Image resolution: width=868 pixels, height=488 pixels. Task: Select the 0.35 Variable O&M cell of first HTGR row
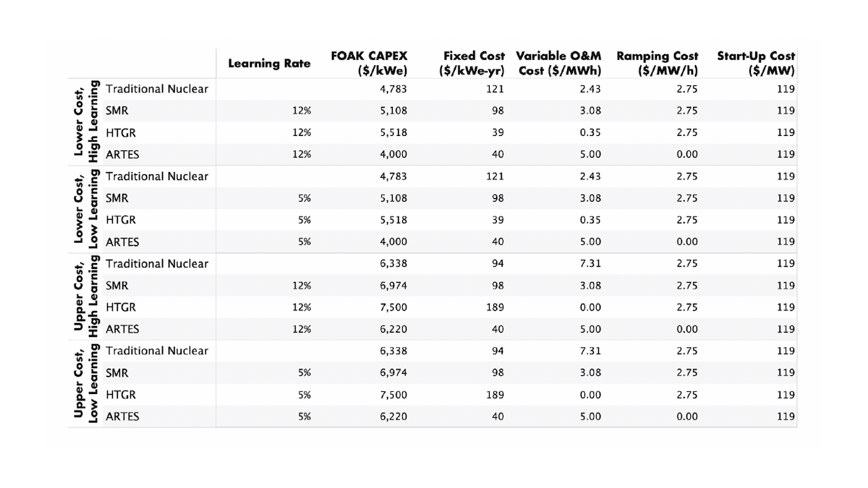point(590,133)
